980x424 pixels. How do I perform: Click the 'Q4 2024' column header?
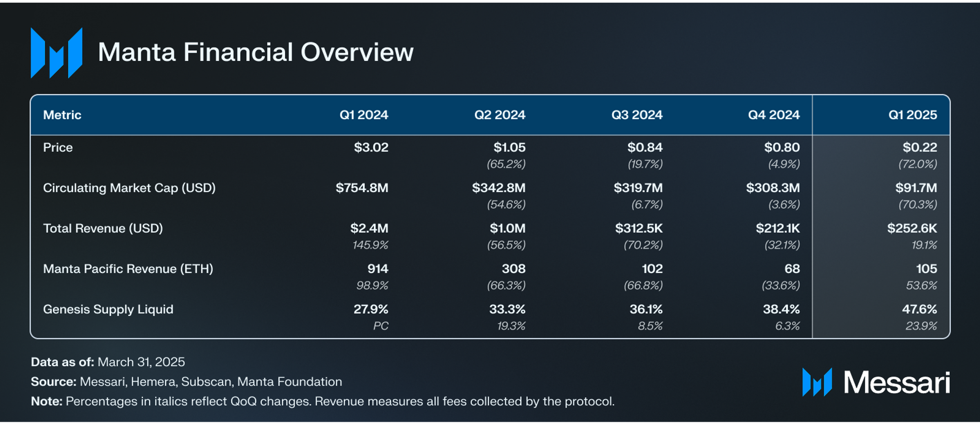(774, 115)
